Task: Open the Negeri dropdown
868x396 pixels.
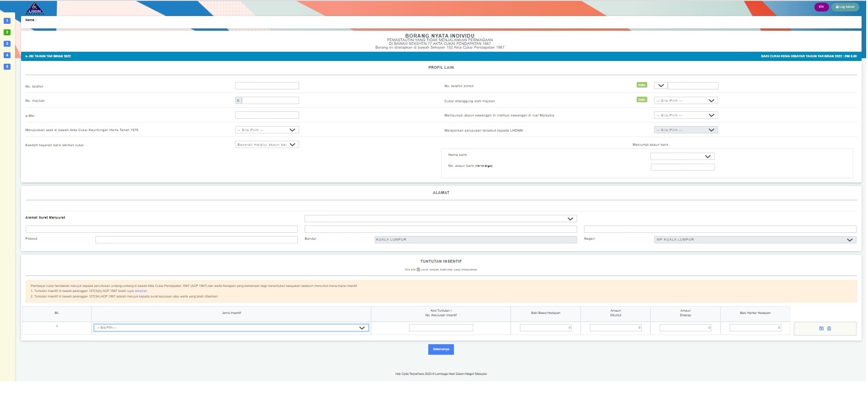Action: click(x=754, y=240)
